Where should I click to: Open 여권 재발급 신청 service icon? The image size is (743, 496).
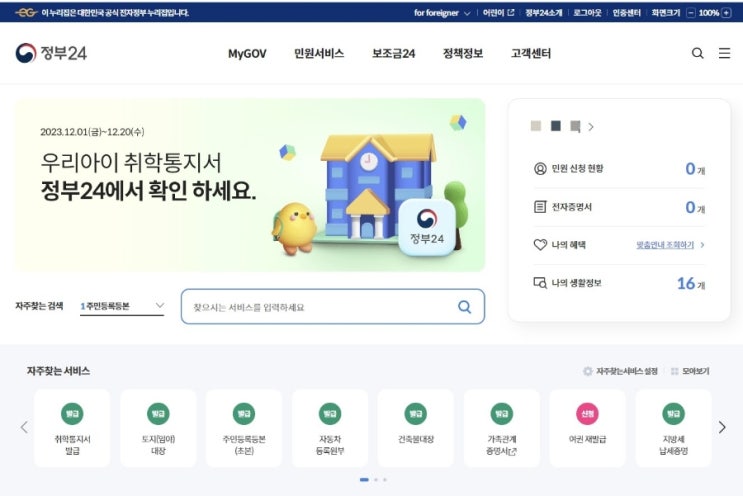pyautogui.click(x=587, y=414)
